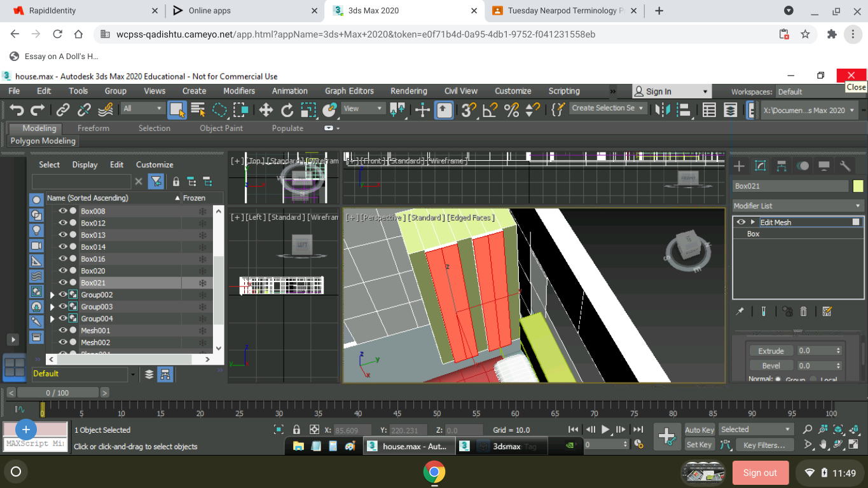Hide Box008 using its eye icon
Screen dimensions: 868x488
63,211
